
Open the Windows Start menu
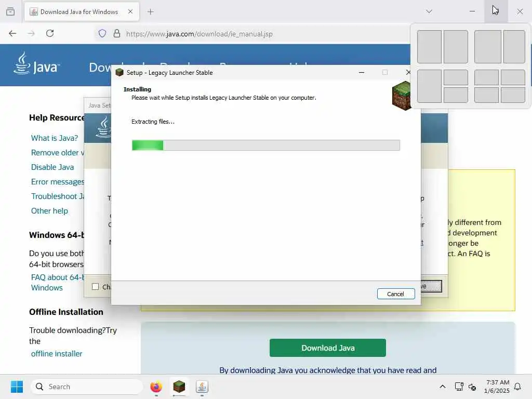coord(17,387)
